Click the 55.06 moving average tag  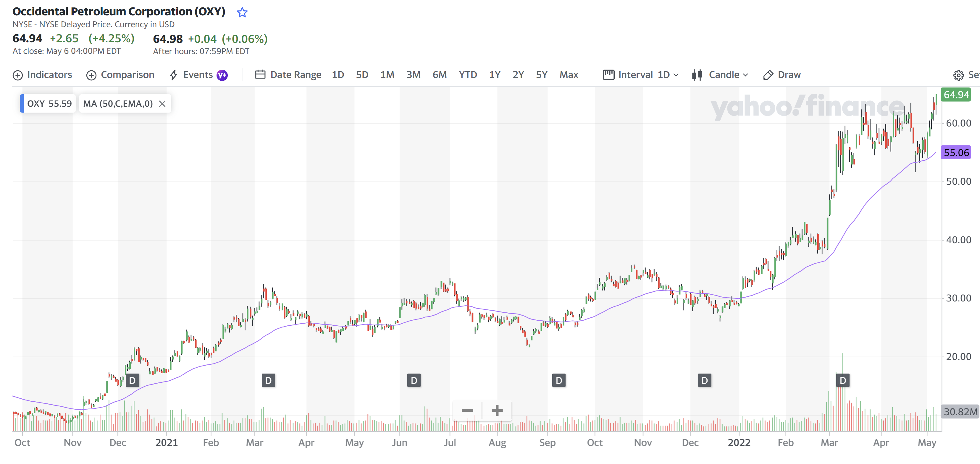956,153
